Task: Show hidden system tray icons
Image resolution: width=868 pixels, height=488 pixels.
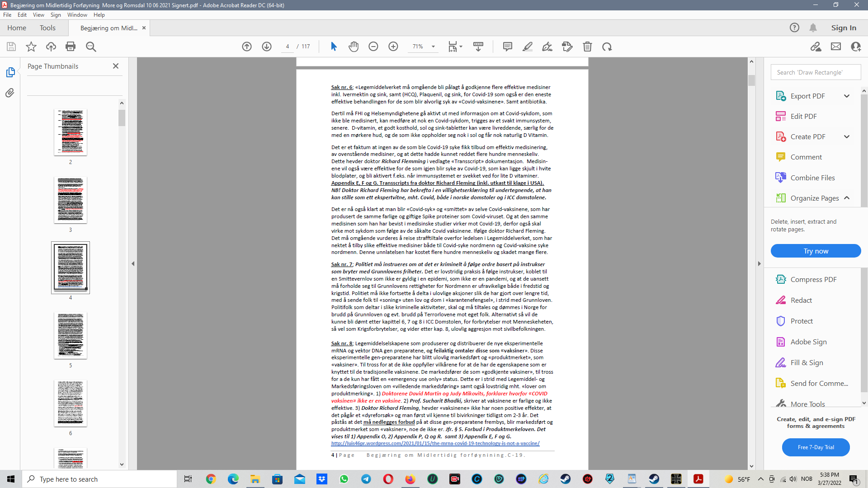Action: [761, 479]
